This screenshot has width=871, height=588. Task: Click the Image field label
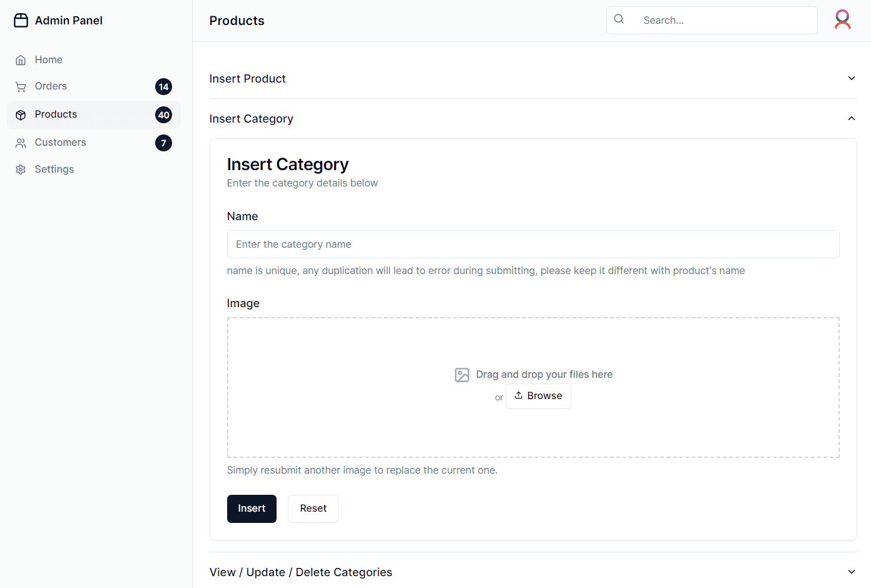(x=243, y=303)
